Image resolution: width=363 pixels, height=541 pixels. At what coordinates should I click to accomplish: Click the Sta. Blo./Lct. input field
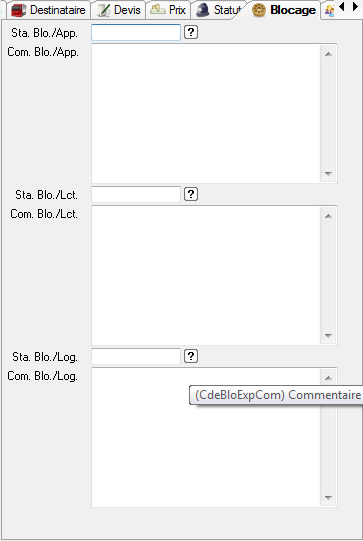click(x=136, y=194)
